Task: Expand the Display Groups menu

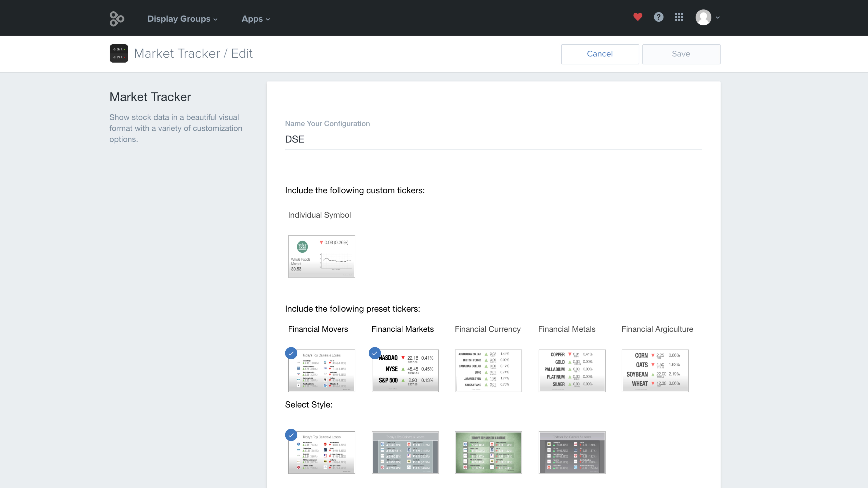Action: point(182,19)
